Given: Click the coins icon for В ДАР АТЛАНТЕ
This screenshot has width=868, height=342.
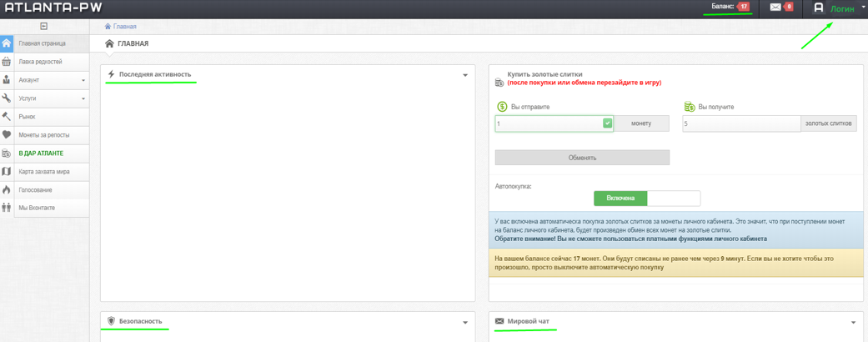Looking at the screenshot, I should point(7,153).
